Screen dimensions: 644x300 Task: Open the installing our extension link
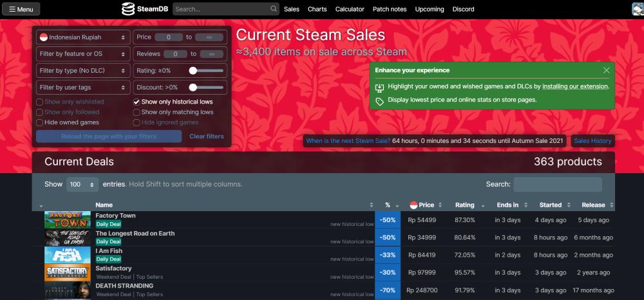tap(575, 87)
